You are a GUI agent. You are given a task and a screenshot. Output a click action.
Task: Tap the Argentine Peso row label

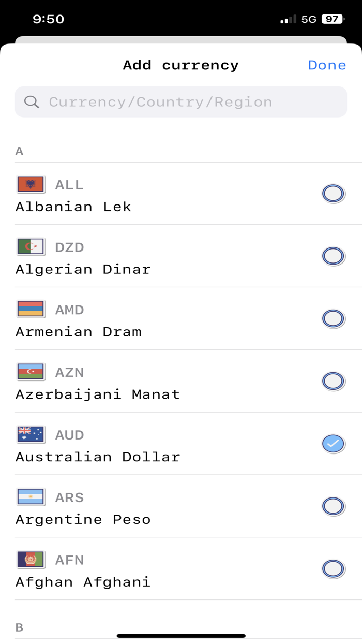(83, 519)
